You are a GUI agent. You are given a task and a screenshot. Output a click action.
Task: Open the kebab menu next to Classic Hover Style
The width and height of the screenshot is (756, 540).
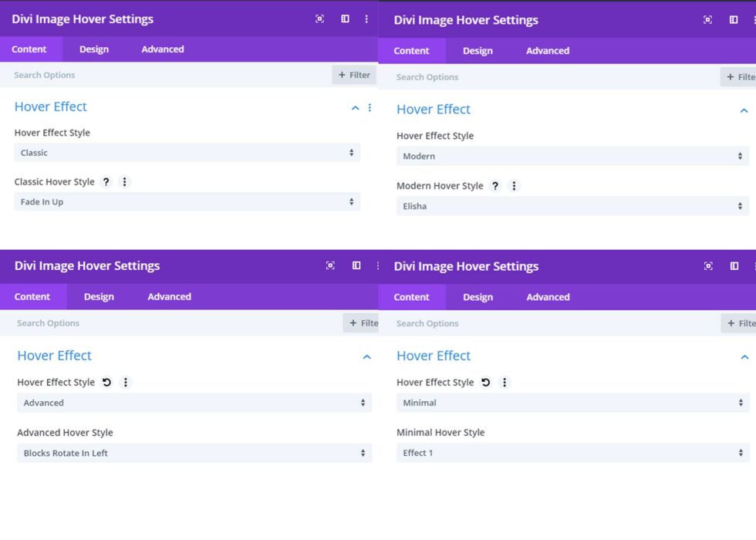click(123, 182)
